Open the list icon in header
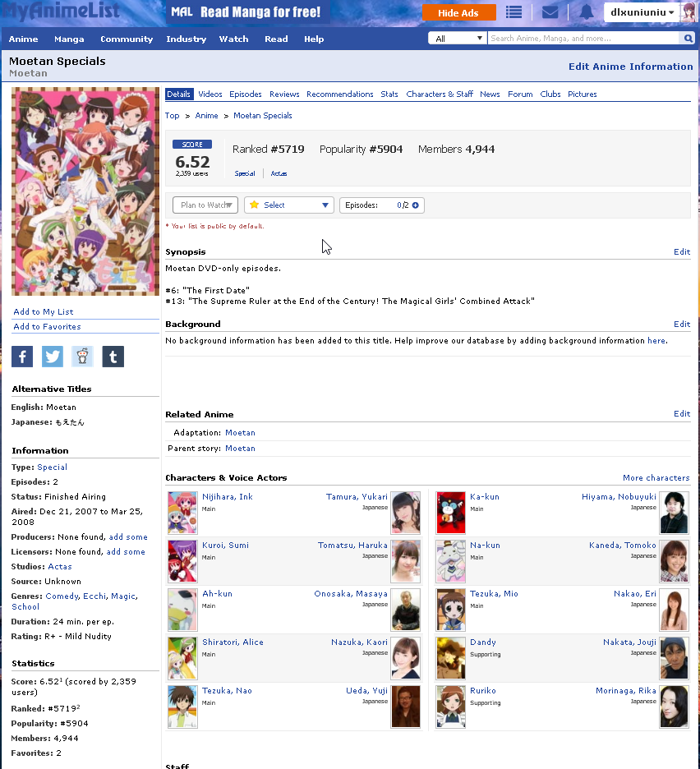Image resolution: width=700 pixels, height=769 pixels. pyautogui.click(x=513, y=12)
